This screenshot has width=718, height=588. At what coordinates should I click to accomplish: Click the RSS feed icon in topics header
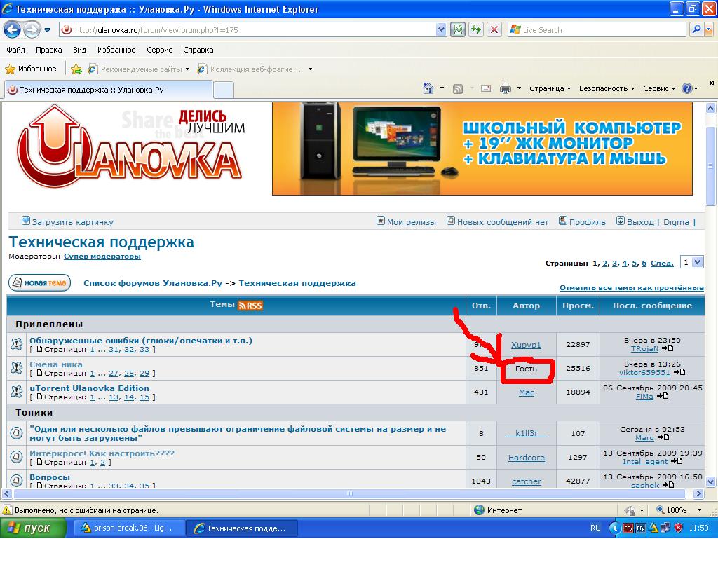click(x=250, y=306)
